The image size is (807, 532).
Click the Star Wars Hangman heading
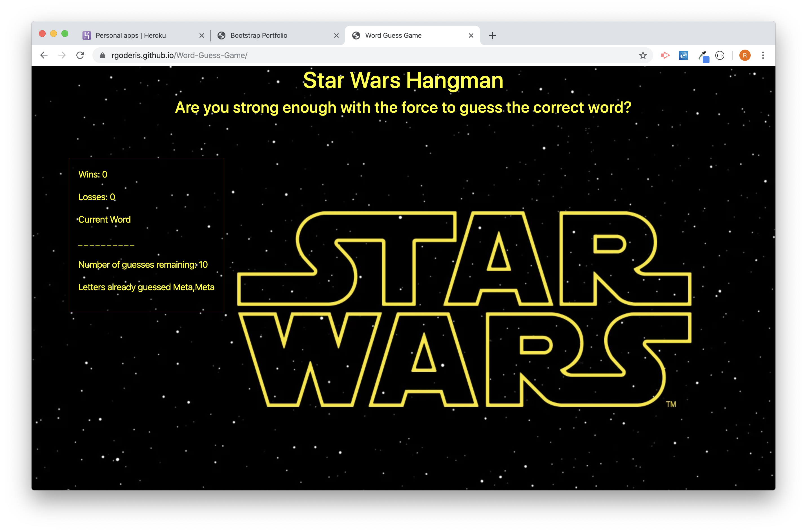[403, 80]
